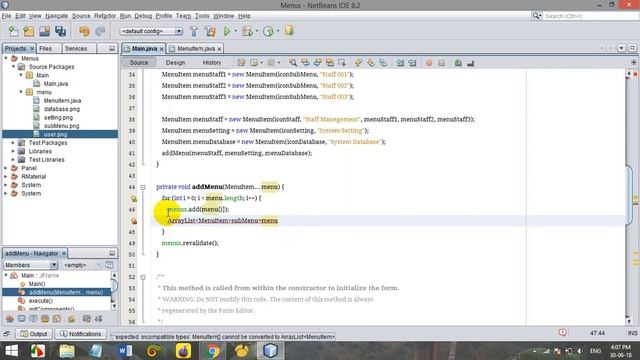Click the Build Project hammer icon
This screenshot has height=360, width=640.
pos(194,31)
